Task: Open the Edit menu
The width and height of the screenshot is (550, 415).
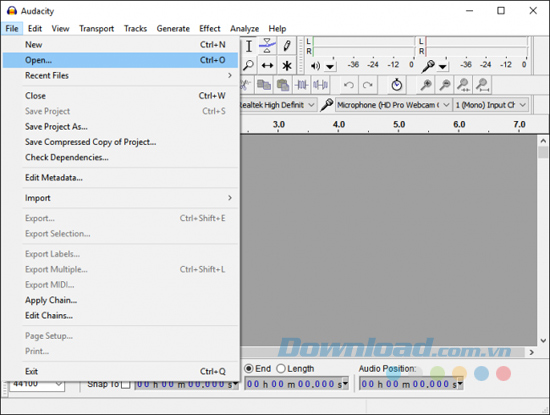Action: pyautogui.click(x=35, y=28)
